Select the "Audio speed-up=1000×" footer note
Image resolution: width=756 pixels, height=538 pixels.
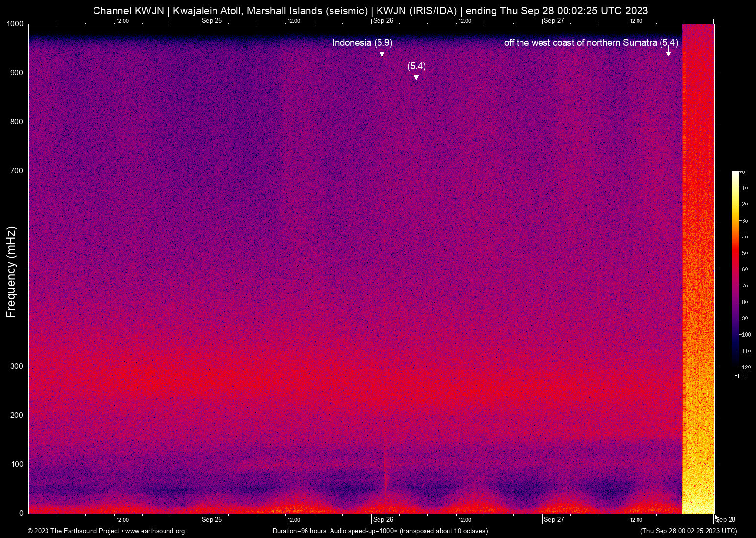tap(364, 531)
